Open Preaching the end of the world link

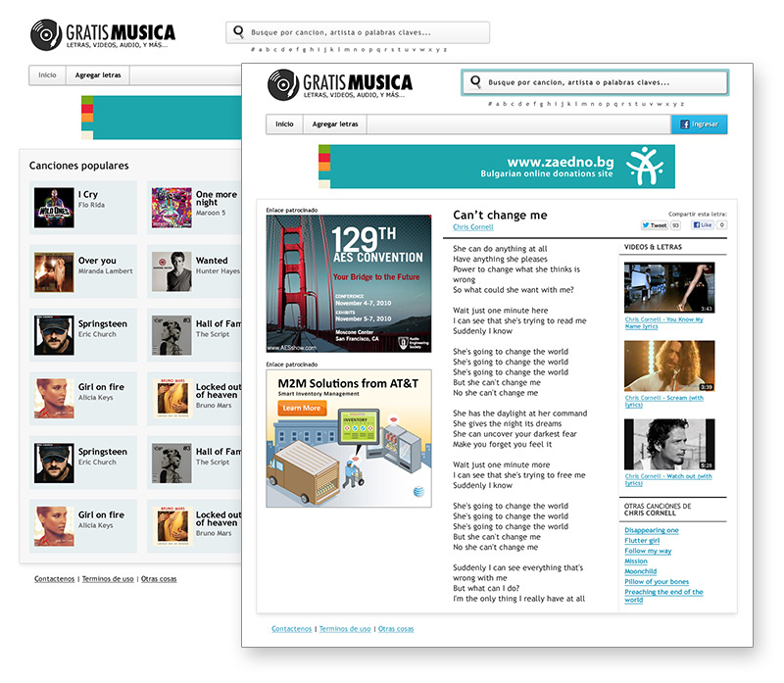pyautogui.click(x=664, y=596)
